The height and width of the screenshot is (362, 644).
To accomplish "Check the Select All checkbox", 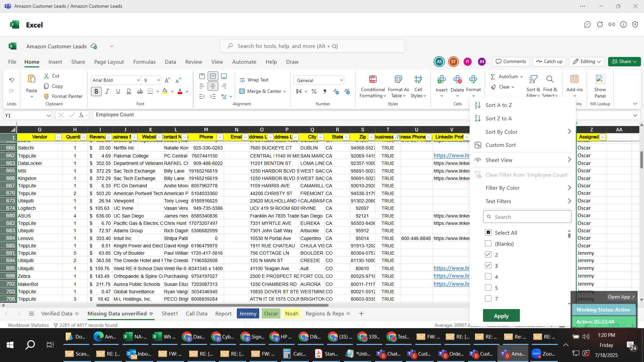I will tap(488, 233).
